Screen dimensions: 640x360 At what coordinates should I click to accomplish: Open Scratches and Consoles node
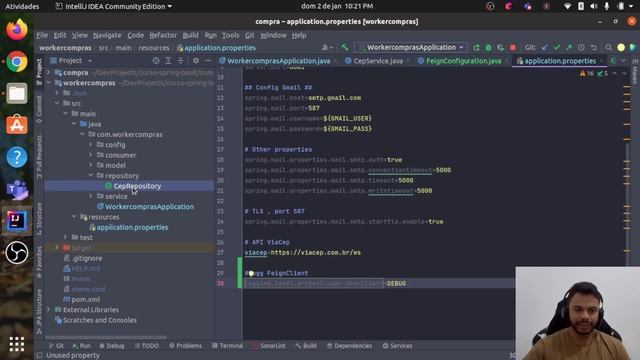click(x=100, y=320)
